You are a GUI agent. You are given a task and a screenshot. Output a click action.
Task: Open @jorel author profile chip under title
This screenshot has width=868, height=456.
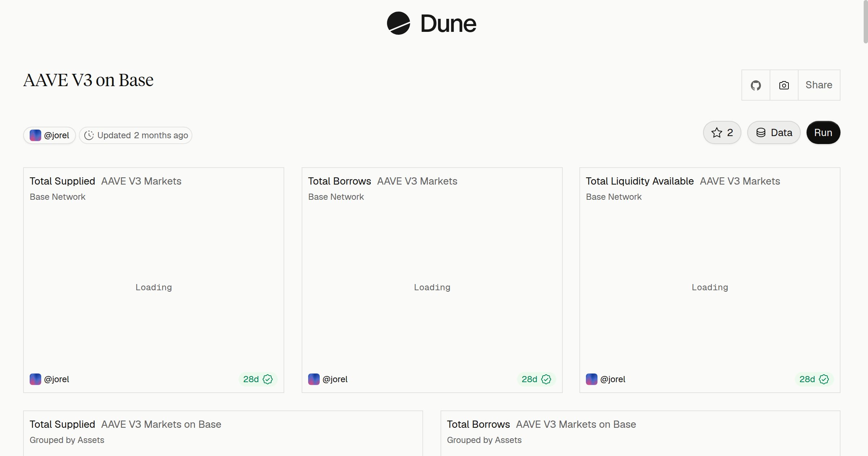point(50,135)
